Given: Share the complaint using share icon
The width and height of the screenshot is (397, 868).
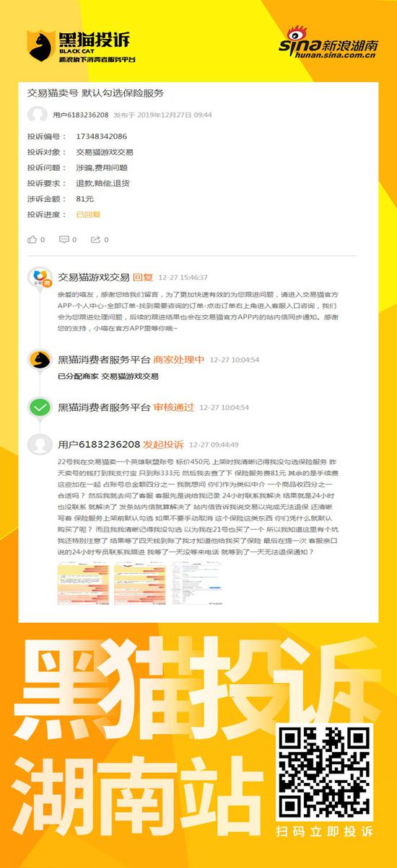Looking at the screenshot, I should (95, 239).
